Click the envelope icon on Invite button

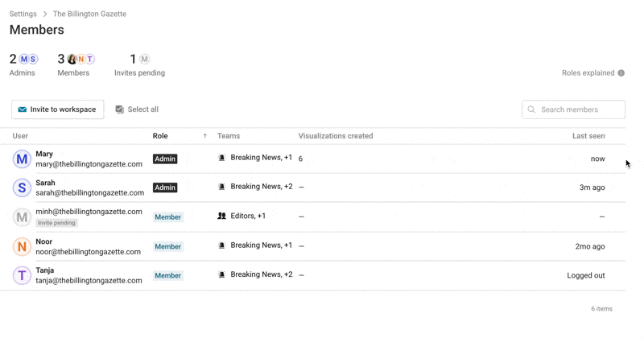click(x=23, y=109)
